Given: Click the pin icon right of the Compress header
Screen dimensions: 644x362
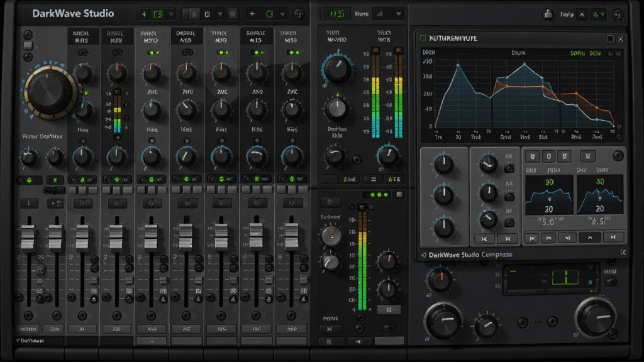Looking at the screenshot, I should (623, 253).
